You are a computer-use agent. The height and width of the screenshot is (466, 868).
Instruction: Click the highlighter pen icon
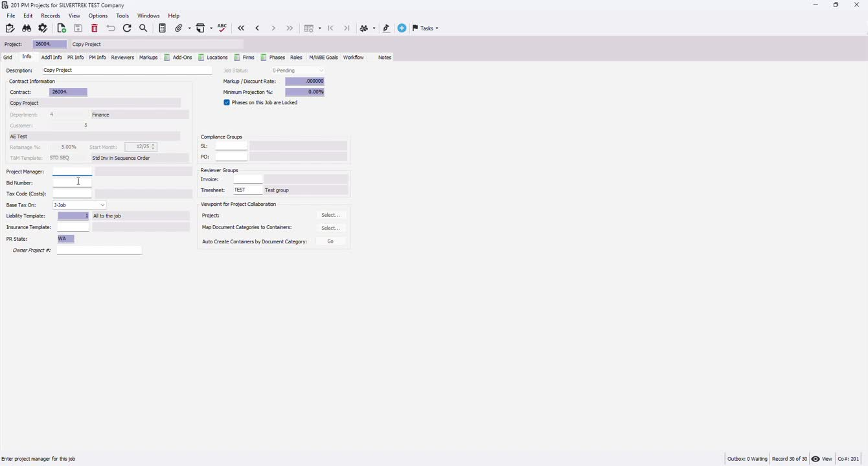pyautogui.click(x=386, y=28)
